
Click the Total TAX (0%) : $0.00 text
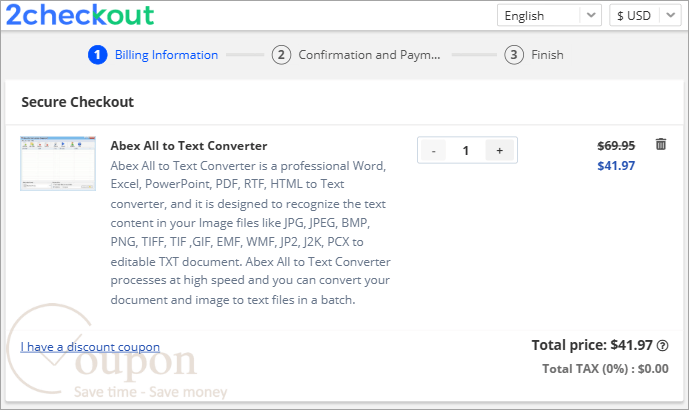pos(605,369)
